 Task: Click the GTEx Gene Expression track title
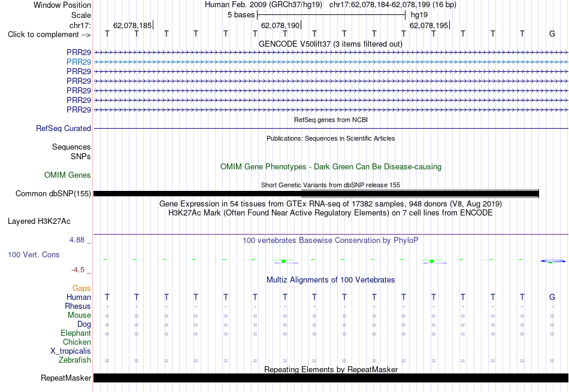coord(331,204)
